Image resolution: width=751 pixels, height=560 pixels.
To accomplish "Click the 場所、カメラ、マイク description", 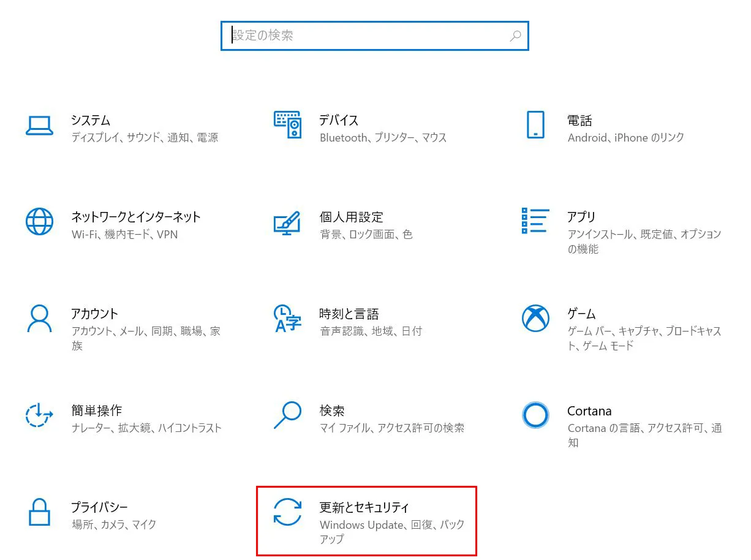I will (x=114, y=525).
